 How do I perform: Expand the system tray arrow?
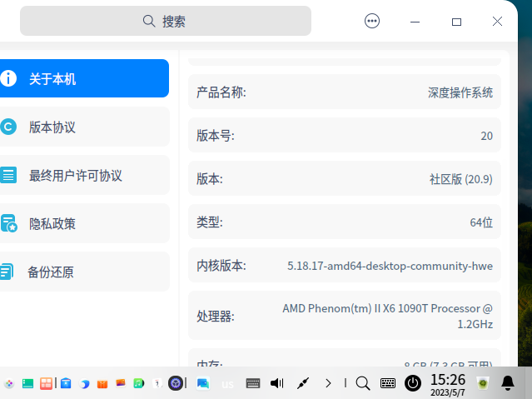click(x=328, y=383)
